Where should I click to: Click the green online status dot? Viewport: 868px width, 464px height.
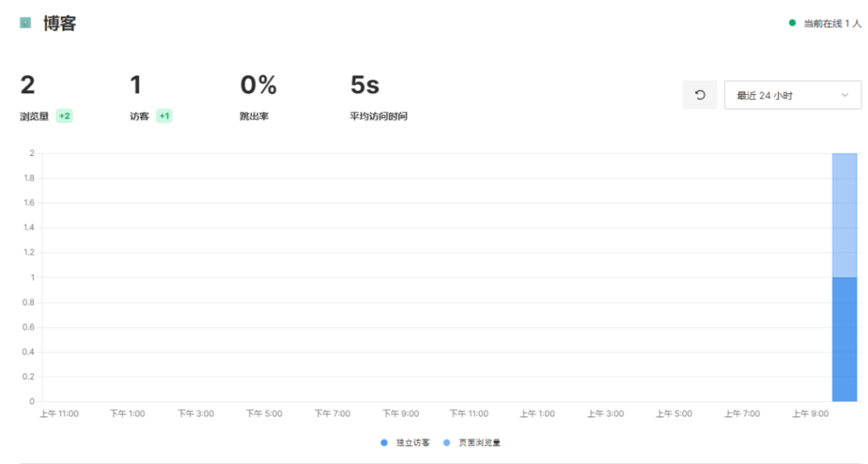click(x=793, y=23)
